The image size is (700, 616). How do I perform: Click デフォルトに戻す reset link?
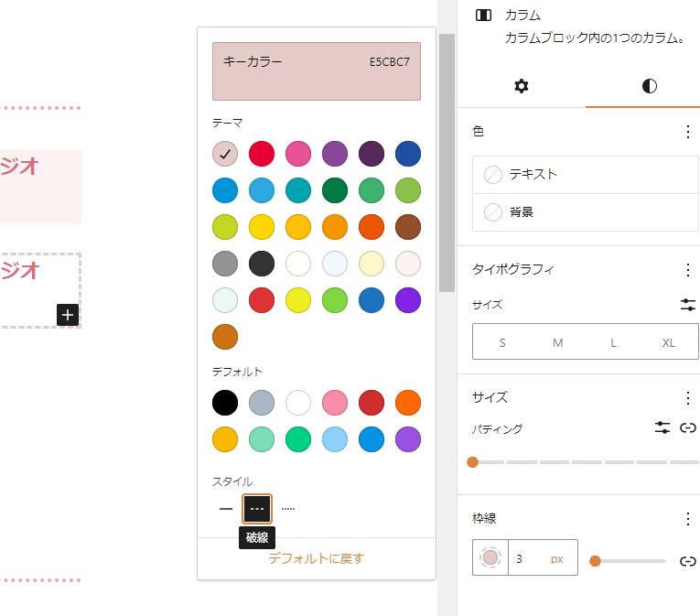point(316,558)
